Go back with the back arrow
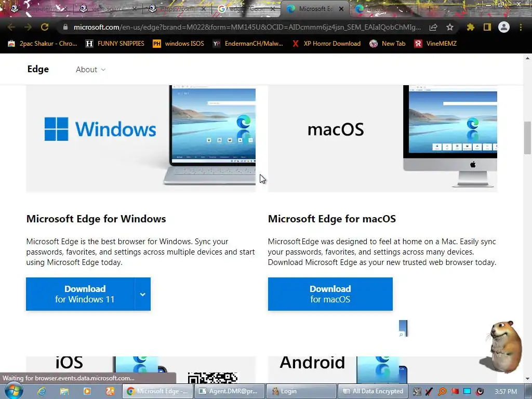532x399 pixels. pyautogui.click(x=11, y=27)
